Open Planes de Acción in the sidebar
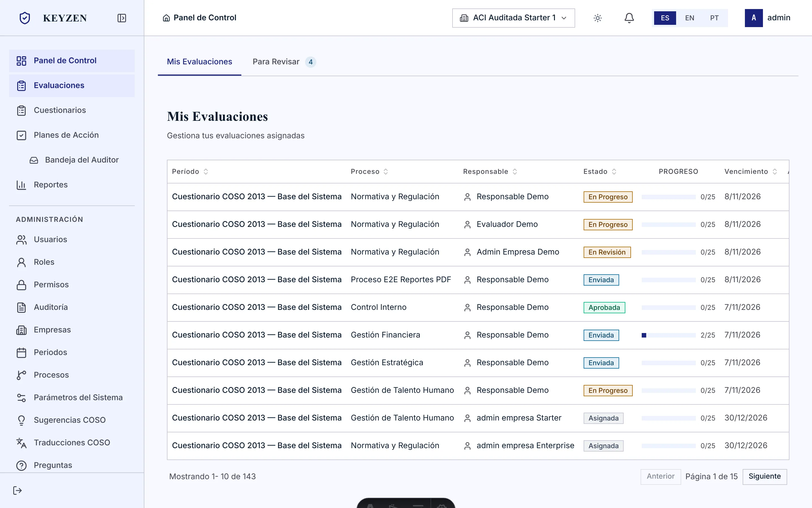 click(72, 135)
